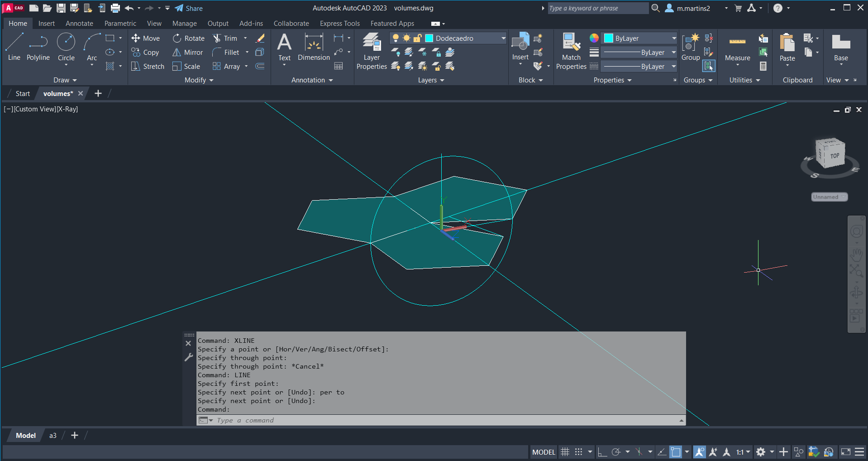Switch to the Annotate ribbon tab
This screenshot has width=868, height=461.
pyautogui.click(x=79, y=24)
